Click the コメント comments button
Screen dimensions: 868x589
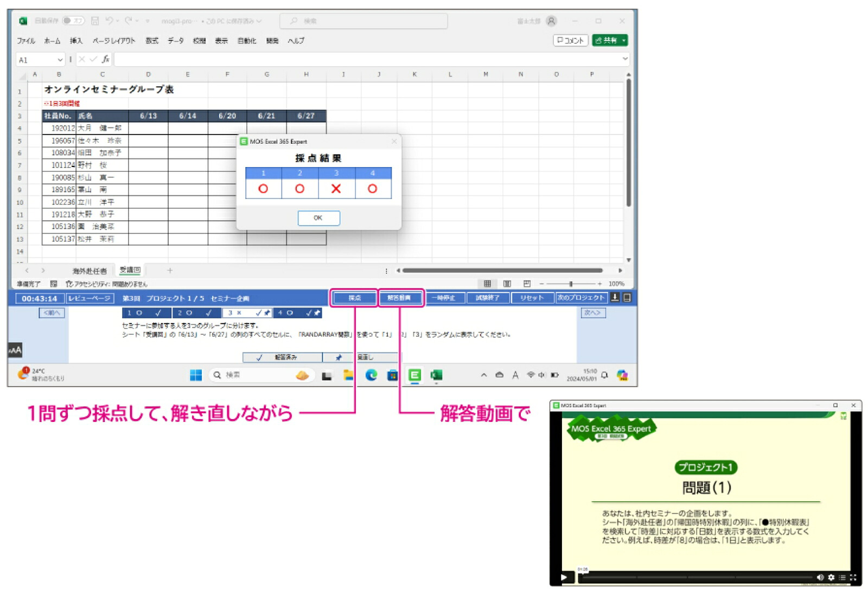(x=571, y=40)
